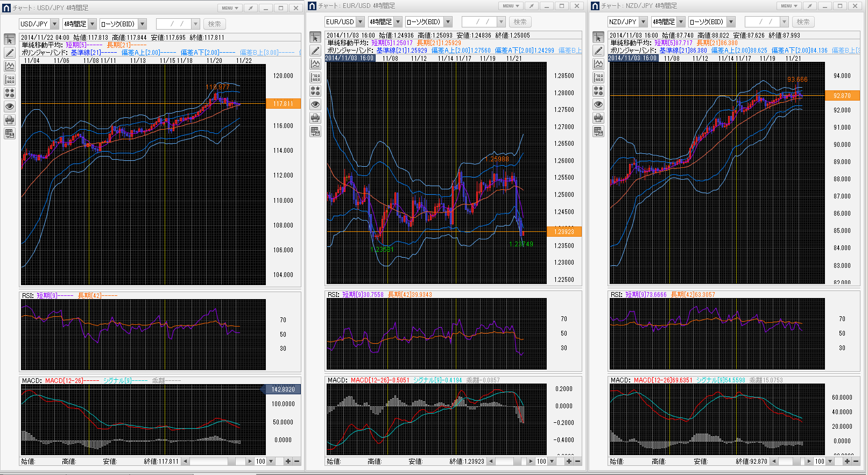The height and width of the screenshot is (475, 868).
Task: Toggle the eye visibility icon in NZD/JPY chart
Action: tap(598, 104)
